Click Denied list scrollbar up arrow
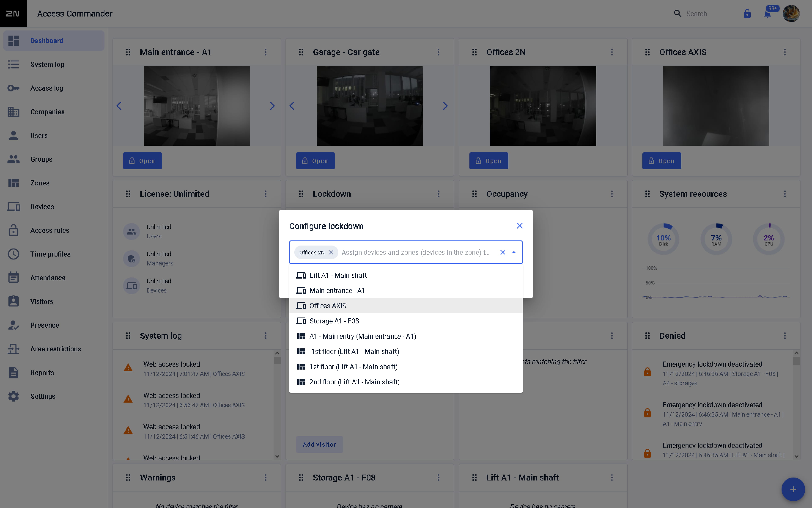 pyautogui.click(x=796, y=353)
